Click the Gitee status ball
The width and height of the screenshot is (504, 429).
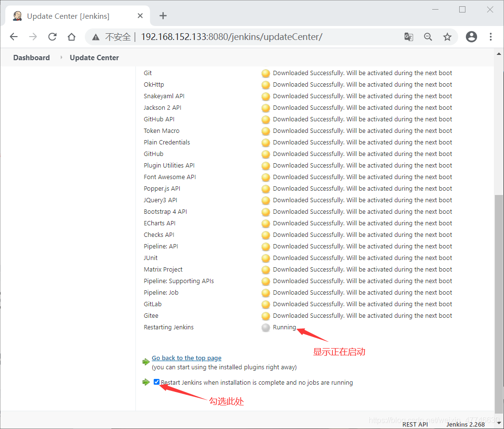point(265,316)
